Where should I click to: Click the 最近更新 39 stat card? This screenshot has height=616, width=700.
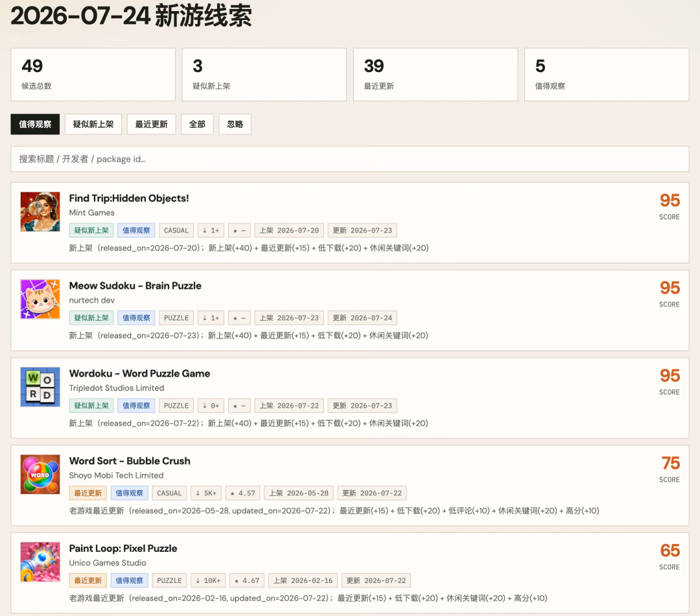(x=436, y=75)
